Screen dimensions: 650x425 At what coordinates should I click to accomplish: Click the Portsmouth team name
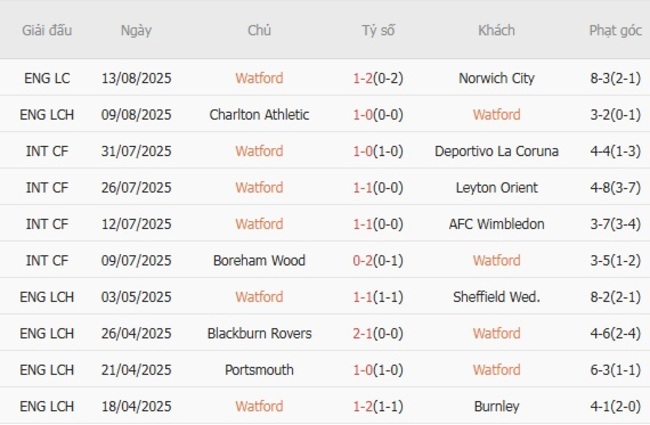pos(259,370)
